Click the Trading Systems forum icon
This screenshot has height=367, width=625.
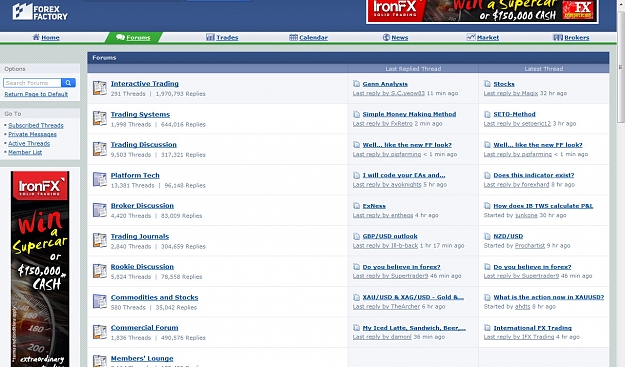(100, 118)
